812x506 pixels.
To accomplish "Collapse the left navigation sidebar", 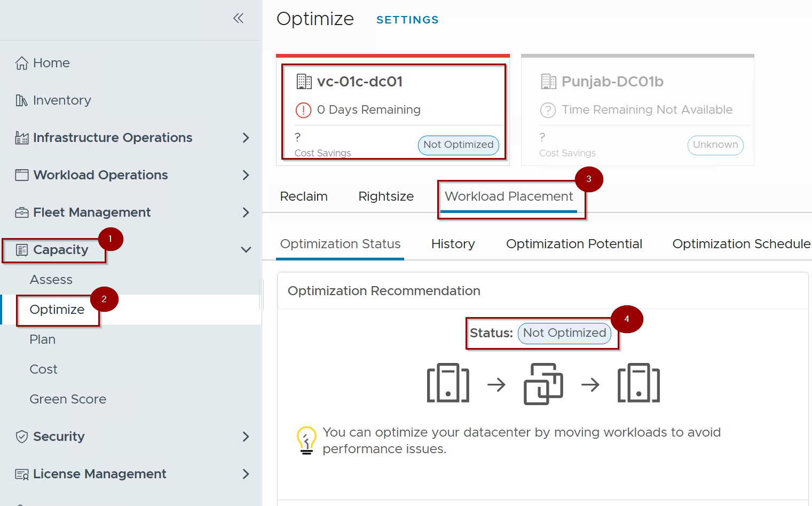I will (238, 19).
